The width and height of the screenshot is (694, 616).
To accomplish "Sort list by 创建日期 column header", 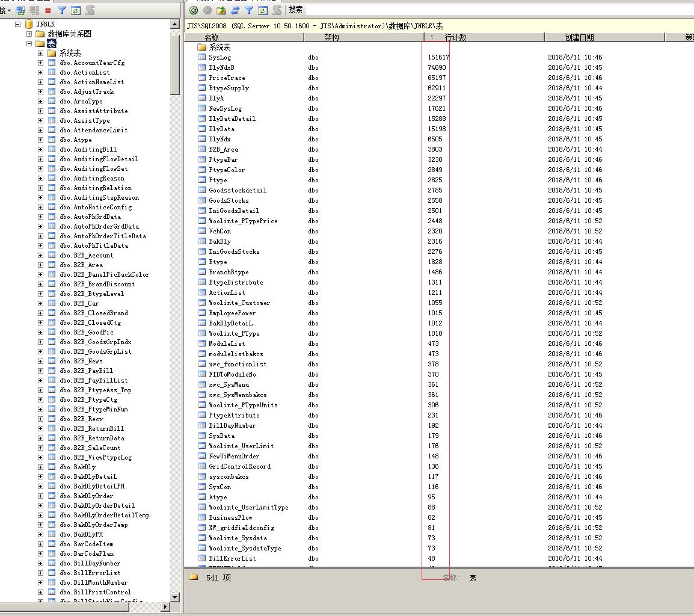I will pyautogui.click(x=604, y=38).
